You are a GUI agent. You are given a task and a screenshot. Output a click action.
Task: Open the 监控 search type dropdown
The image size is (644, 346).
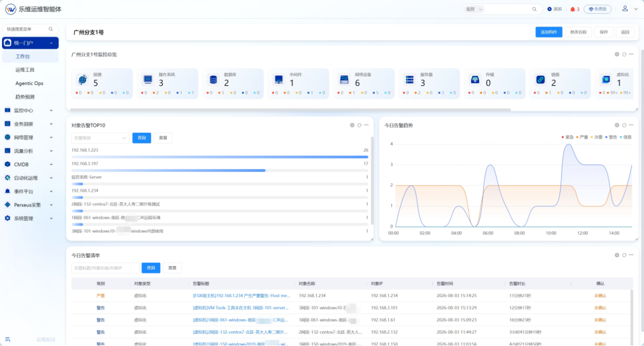tap(473, 9)
